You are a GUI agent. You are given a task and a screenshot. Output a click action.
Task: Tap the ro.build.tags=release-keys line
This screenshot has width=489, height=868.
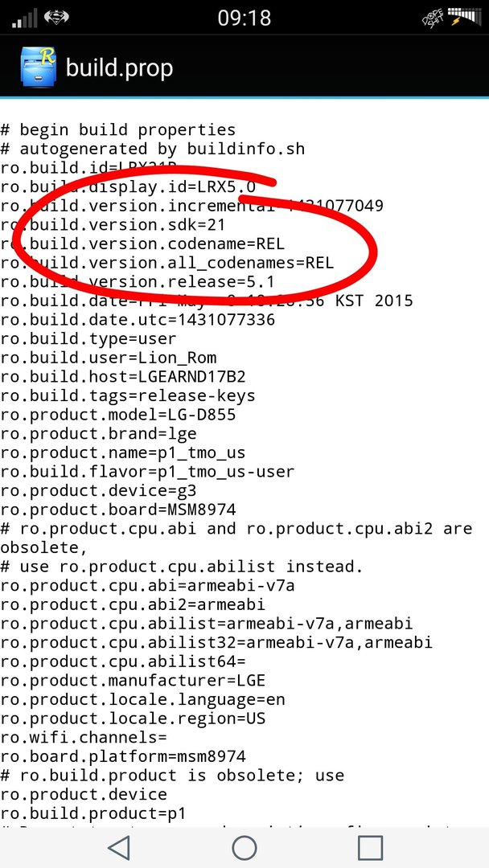(128, 395)
